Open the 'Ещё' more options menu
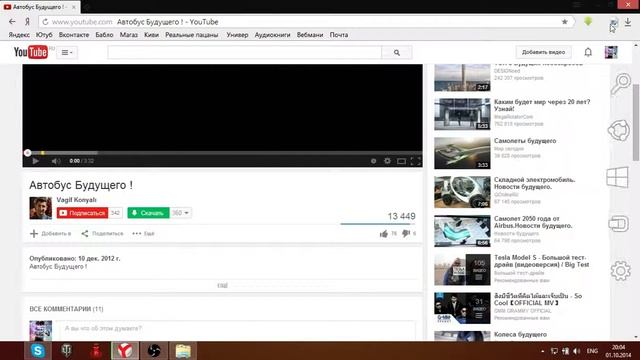The width and height of the screenshot is (640, 360). [x=143, y=233]
